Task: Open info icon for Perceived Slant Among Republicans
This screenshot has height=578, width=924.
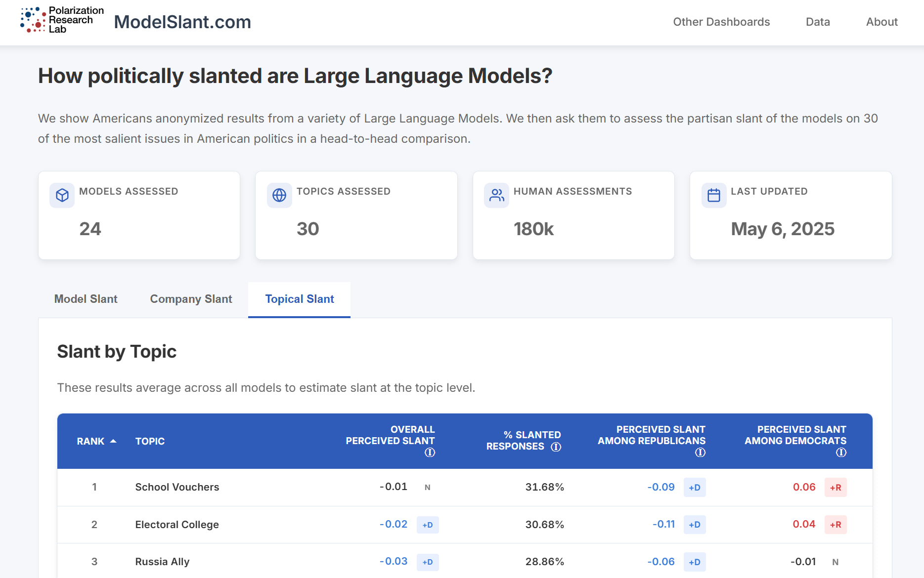Action: click(x=701, y=453)
